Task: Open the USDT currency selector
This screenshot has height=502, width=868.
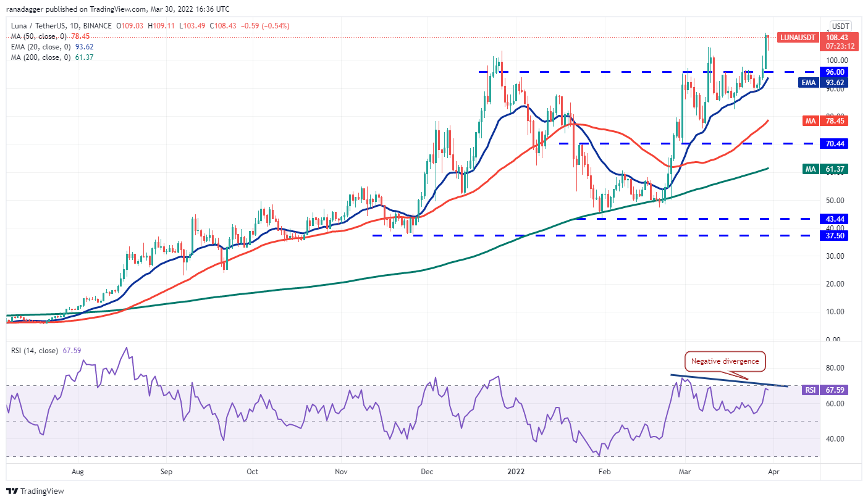Action: 840,26
